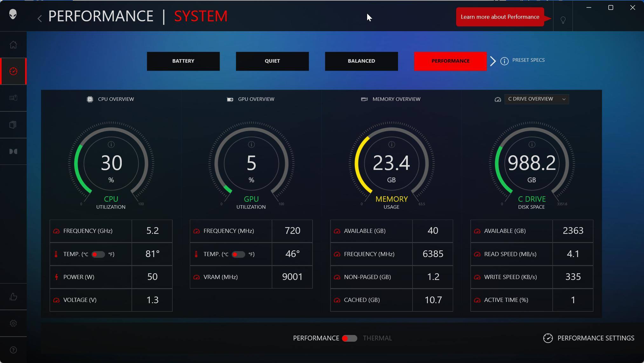Select the Performance gauge sidebar icon
The width and height of the screenshot is (644, 363).
coord(13,71)
